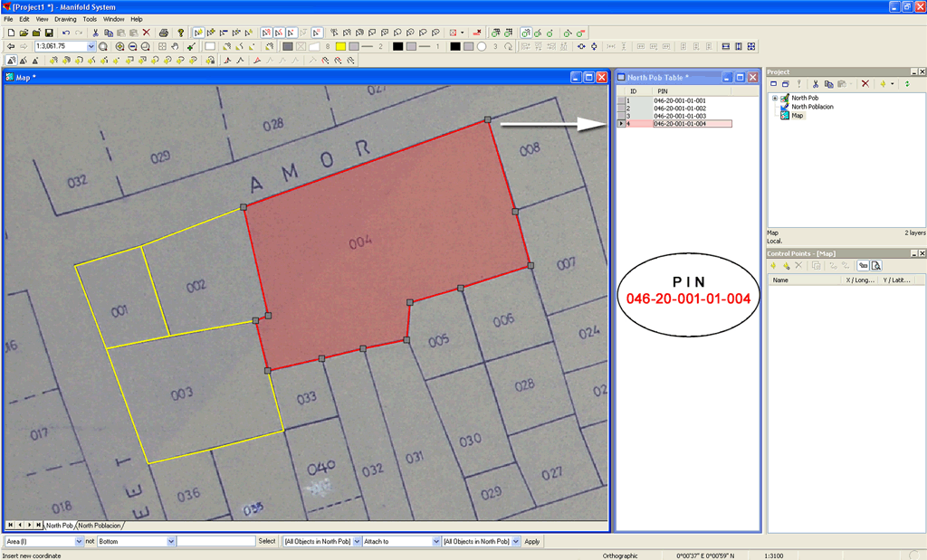Screen dimensions: 927x560
Task: Click the Name column header in Control Points
Action: [805, 280]
